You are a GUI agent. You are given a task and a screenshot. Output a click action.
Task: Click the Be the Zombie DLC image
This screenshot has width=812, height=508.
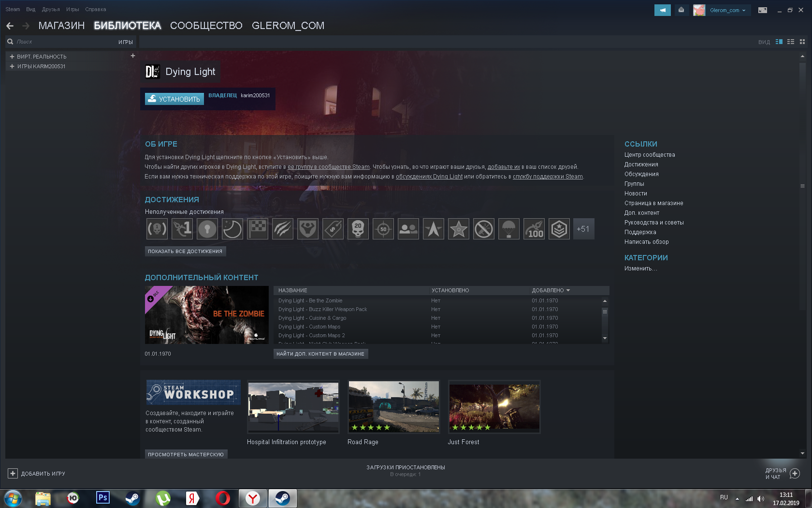(207, 315)
